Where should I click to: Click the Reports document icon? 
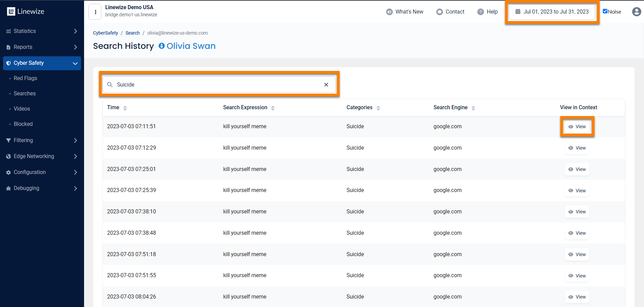point(8,47)
